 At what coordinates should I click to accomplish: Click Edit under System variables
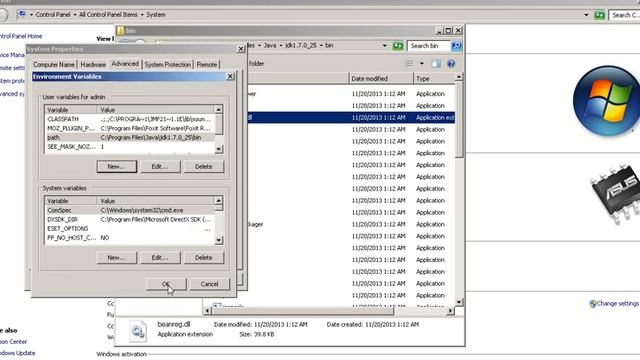pos(160,258)
